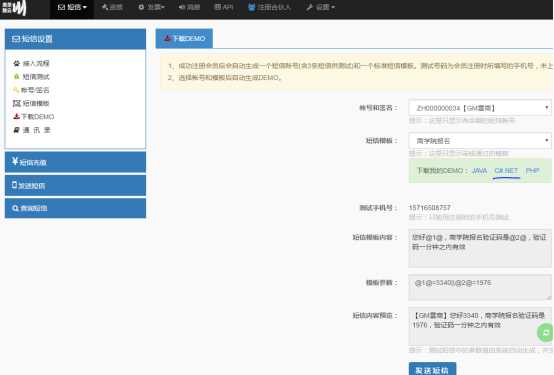This screenshot has height=375, width=554.
Task: Open 短信模板 in the sidebar
Action: [x=31, y=103]
